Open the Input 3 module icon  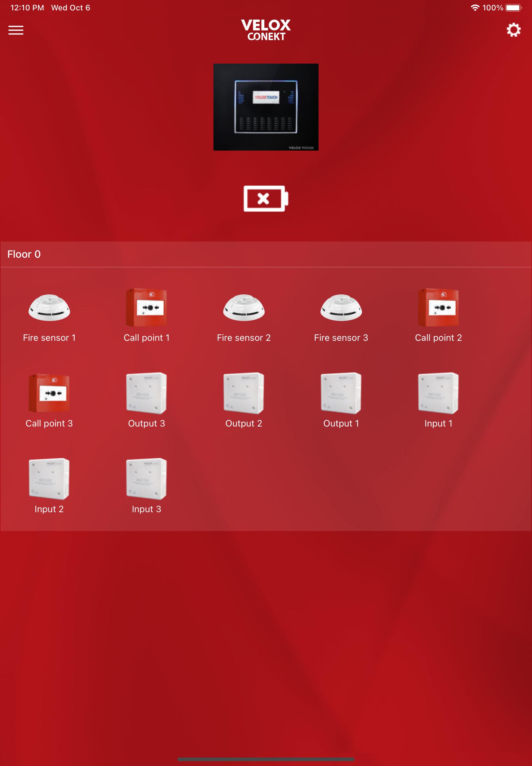pyautogui.click(x=146, y=479)
